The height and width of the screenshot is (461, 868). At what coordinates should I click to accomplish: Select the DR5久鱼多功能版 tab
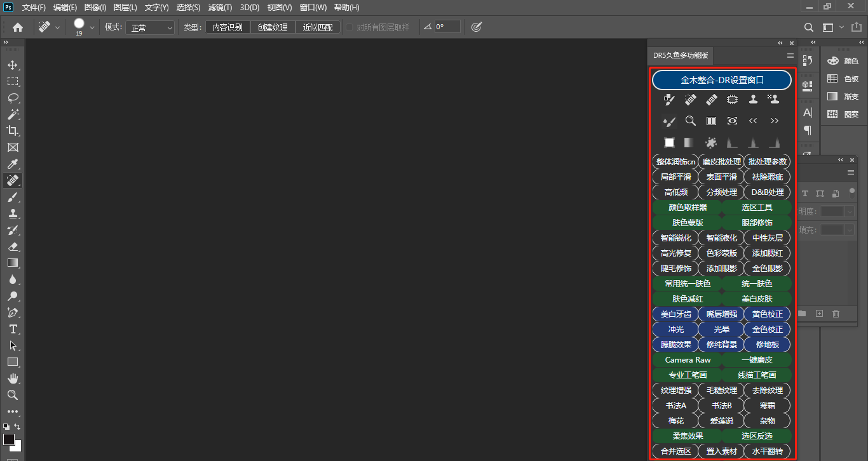(x=680, y=56)
